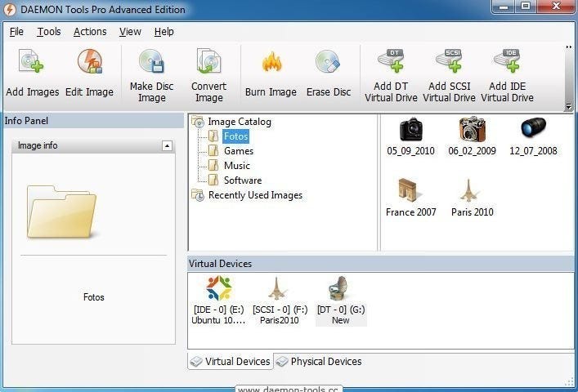Screen dimensions: 578x392
Task: Open the Help menu
Action: pyautogui.click(x=164, y=32)
